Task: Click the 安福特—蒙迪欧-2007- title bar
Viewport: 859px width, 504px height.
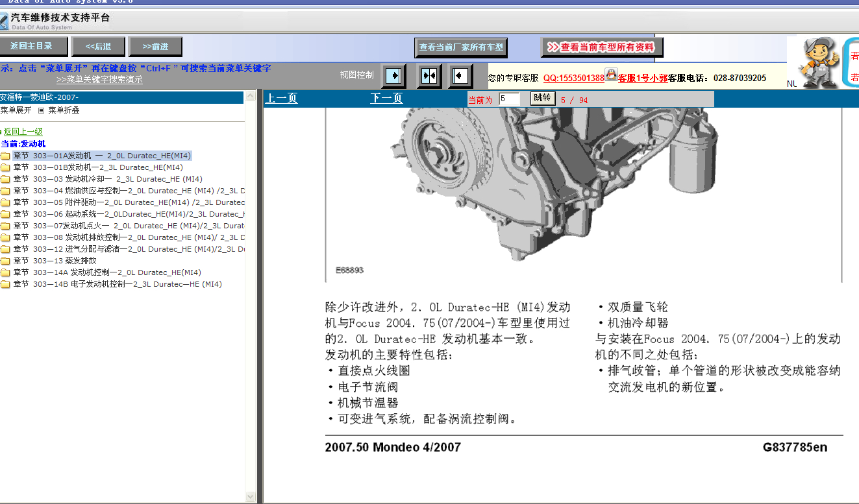Action: point(122,97)
